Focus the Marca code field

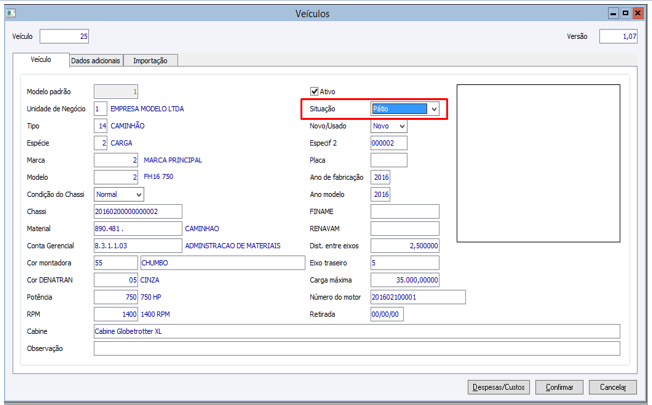(116, 160)
